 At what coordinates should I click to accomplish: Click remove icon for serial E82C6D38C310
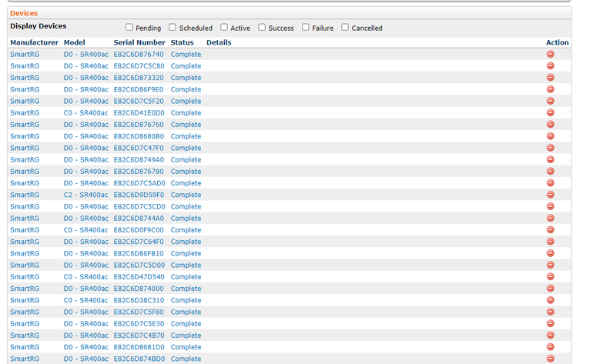[x=550, y=300]
